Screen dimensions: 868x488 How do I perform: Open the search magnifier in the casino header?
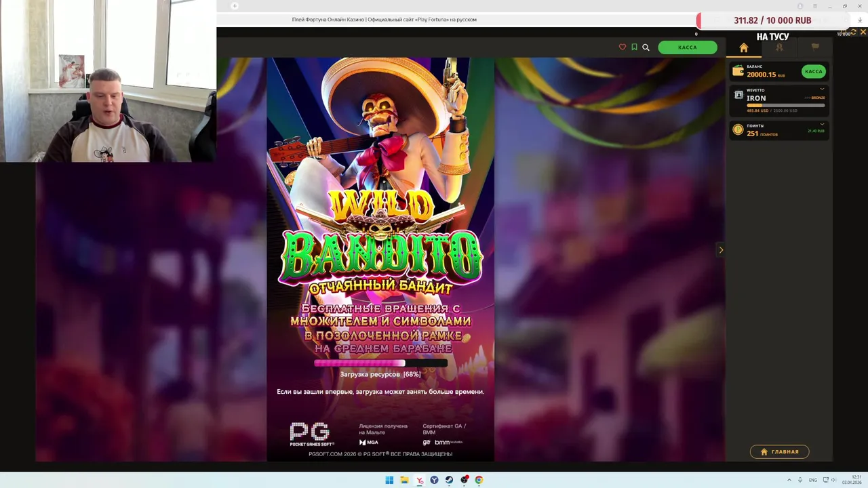coord(646,47)
